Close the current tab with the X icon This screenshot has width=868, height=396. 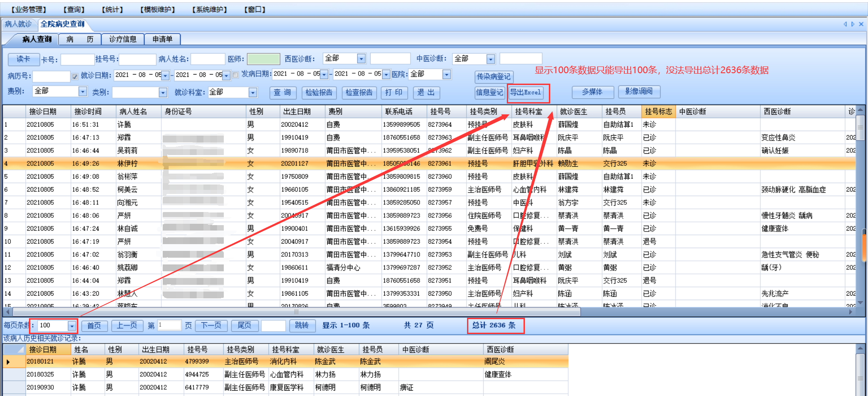pos(861,24)
